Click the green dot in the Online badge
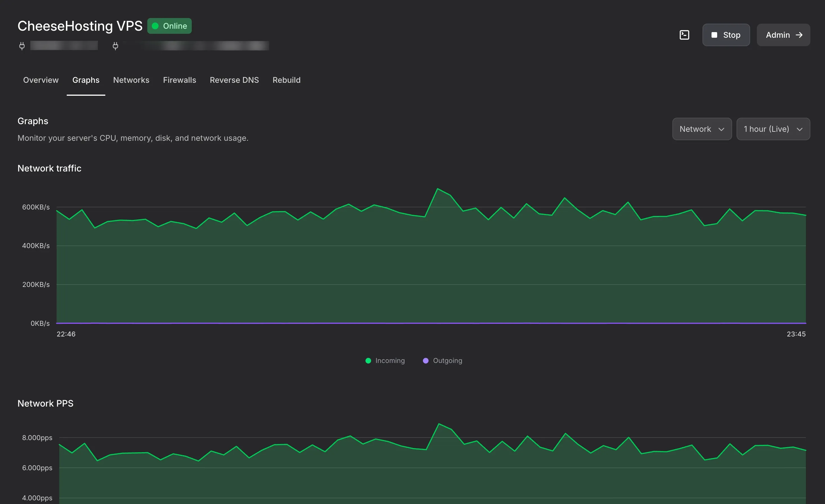 (x=155, y=25)
